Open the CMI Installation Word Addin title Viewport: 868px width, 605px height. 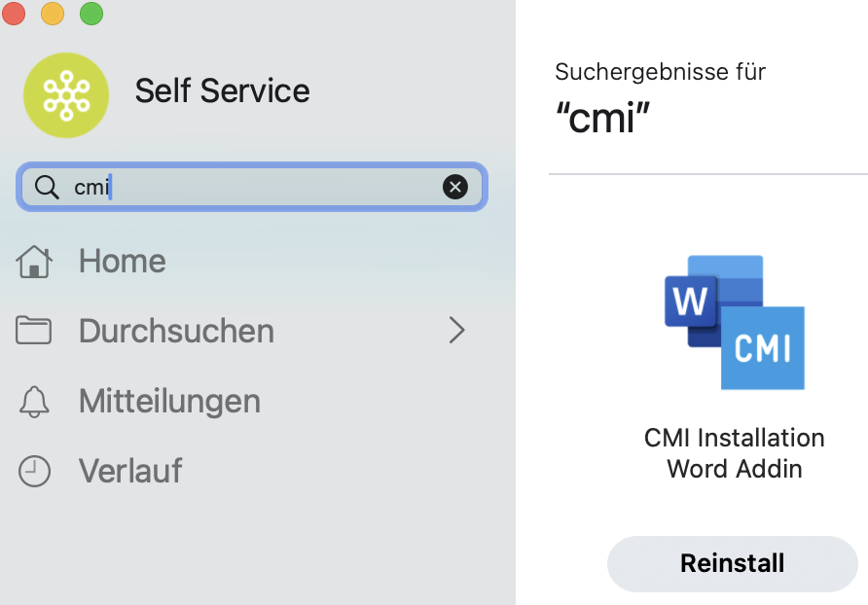(735, 453)
